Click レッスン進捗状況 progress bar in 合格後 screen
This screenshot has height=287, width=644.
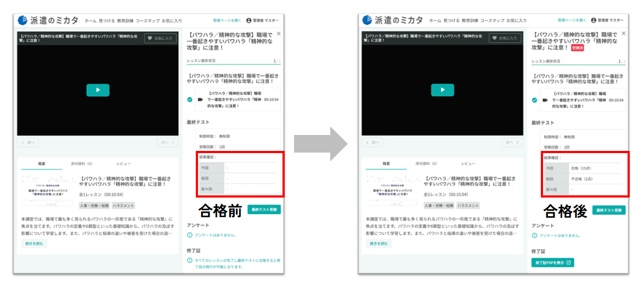578,64
